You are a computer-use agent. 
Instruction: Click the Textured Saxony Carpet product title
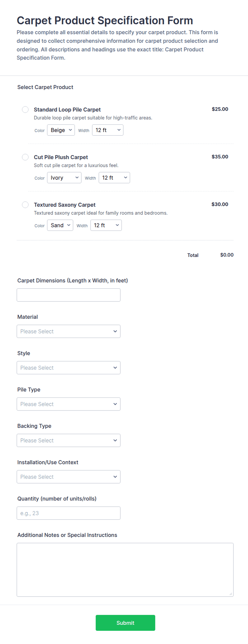(x=65, y=205)
